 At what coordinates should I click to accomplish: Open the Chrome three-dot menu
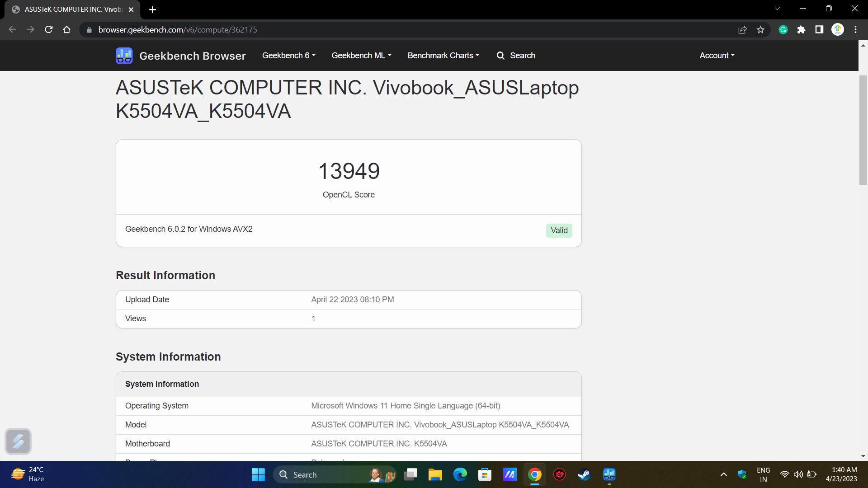[x=855, y=30]
